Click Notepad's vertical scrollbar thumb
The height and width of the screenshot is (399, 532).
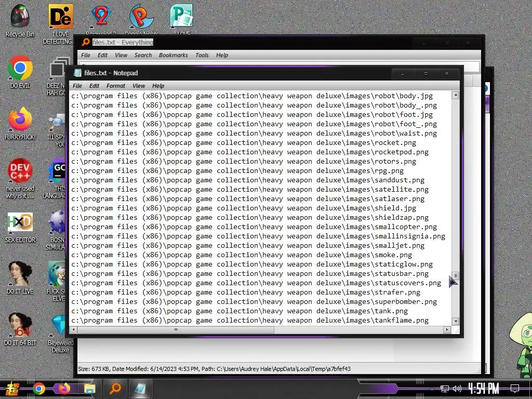pyautogui.click(x=456, y=275)
